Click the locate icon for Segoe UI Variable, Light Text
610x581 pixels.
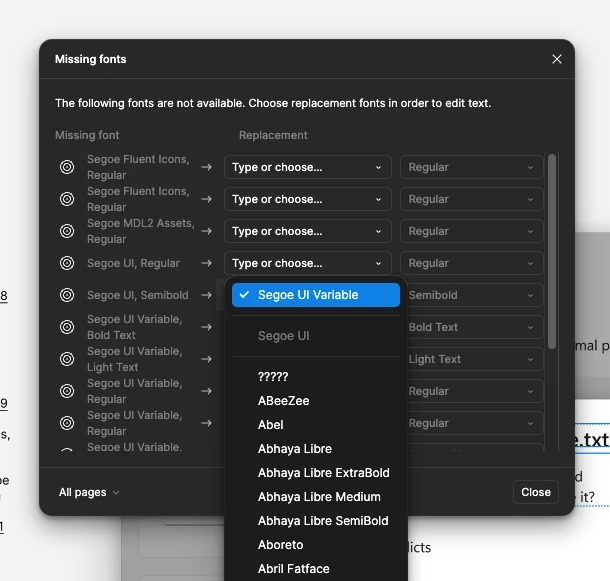(67, 359)
